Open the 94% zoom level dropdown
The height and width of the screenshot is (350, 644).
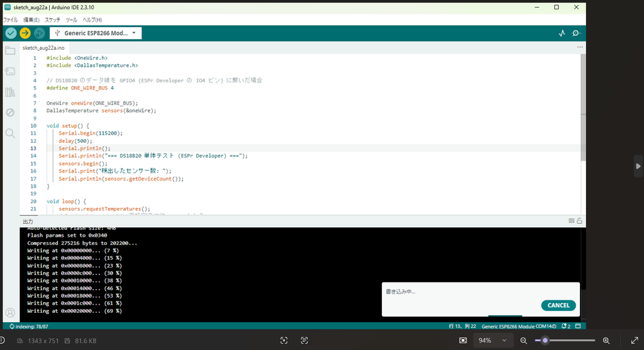(492, 341)
